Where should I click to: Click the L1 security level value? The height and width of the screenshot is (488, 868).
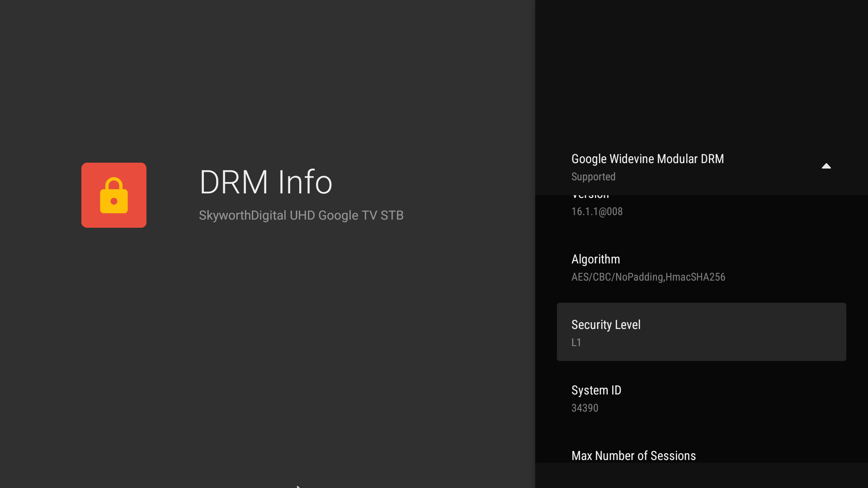pyautogui.click(x=576, y=343)
